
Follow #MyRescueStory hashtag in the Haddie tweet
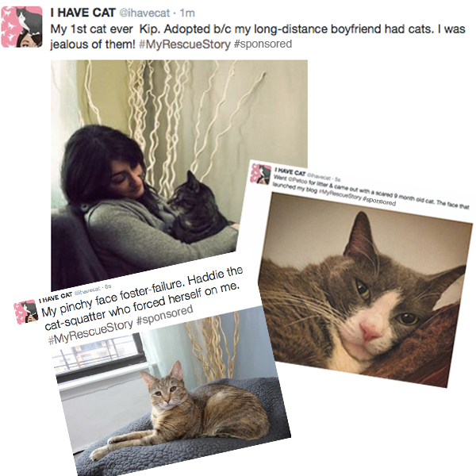point(90,334)
